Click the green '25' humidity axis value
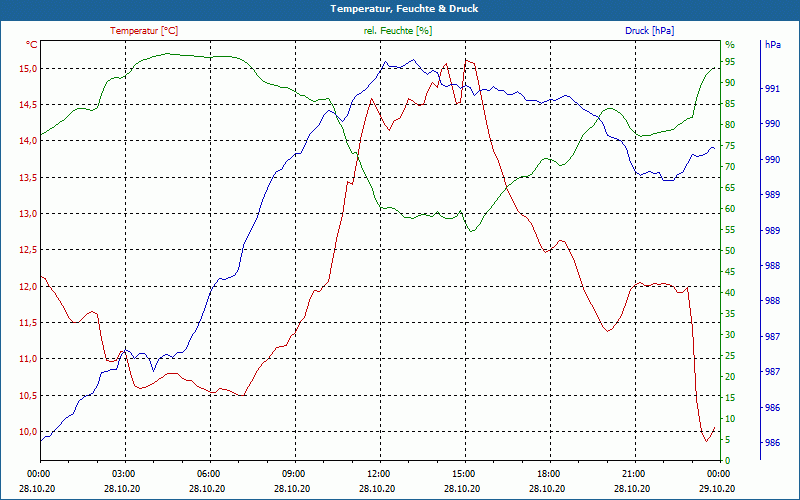This screenshot has height=500, width=800. pyautogui.click(x=730, y=356)
